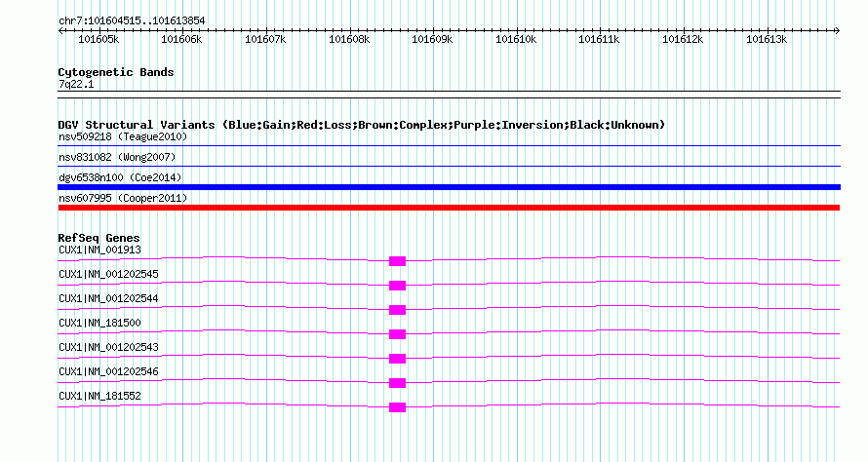The height and width of the screenshot is (462, 868).
Task: Open transcript CUX1|NM_001202545 label
Action: coord(108,275)
